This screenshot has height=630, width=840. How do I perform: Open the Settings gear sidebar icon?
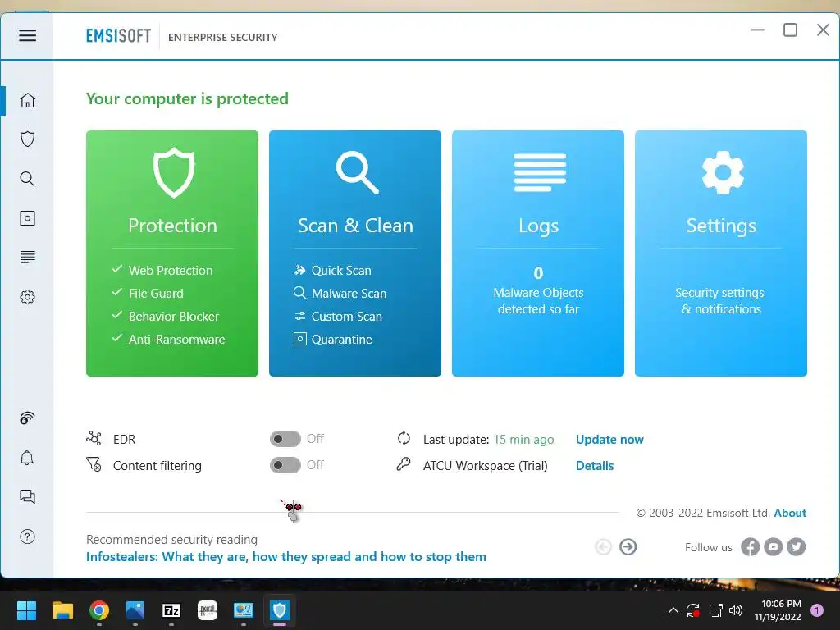pos(27,297)
